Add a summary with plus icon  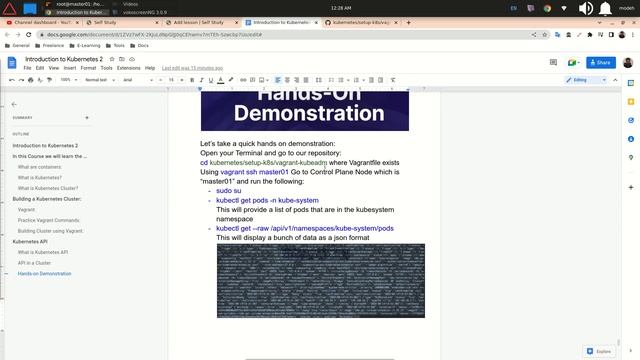coord(87,118)
